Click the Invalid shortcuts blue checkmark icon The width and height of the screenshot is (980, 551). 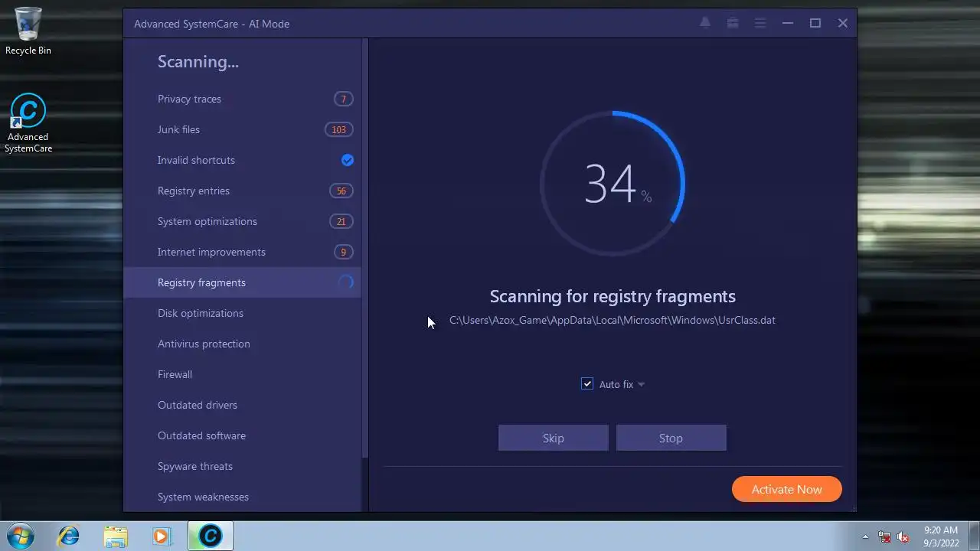tap(348, 160)
